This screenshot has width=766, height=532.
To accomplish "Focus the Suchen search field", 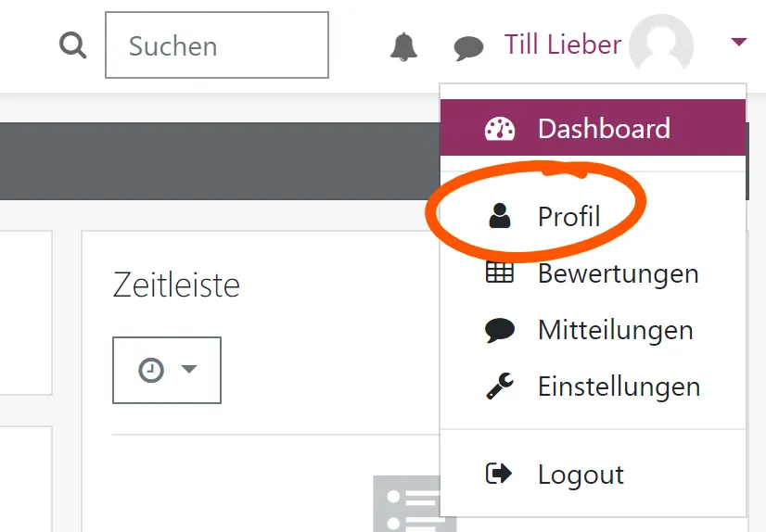I will (x=217, y=44).
